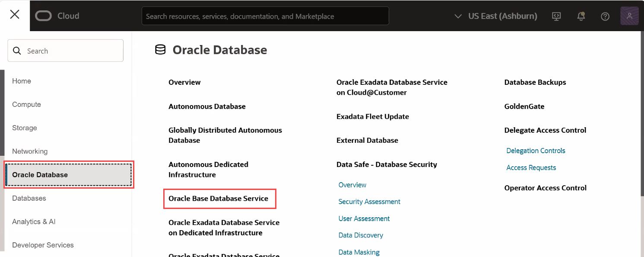Open Operator Access Control
Image resolution: width=644 pixels, height=257 pixels.
click(545, 188)
